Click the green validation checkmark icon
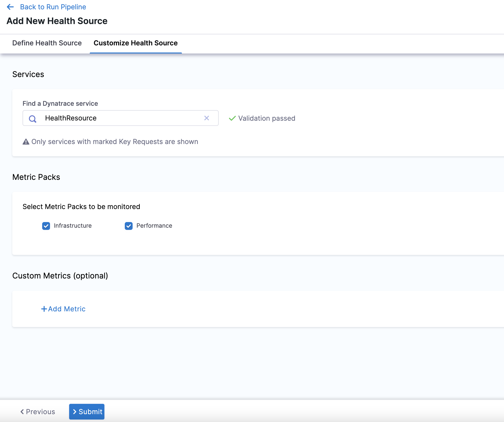 (232, 118)
